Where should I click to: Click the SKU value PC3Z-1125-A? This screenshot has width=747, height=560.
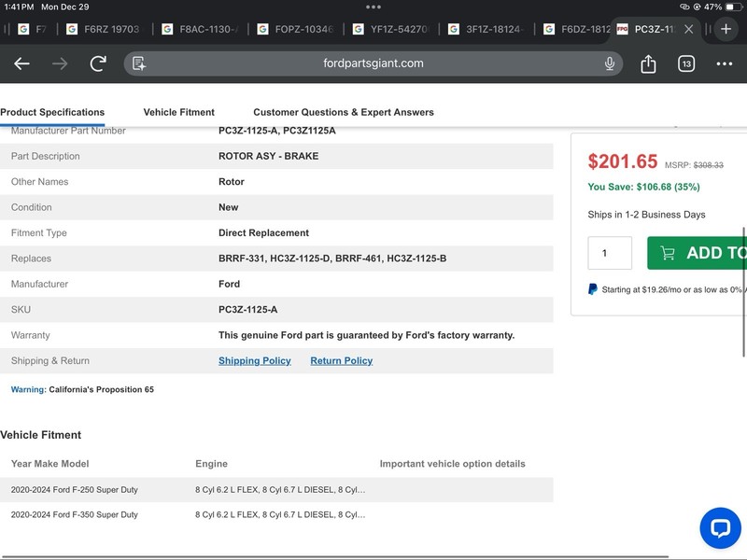tap(247, 310)
